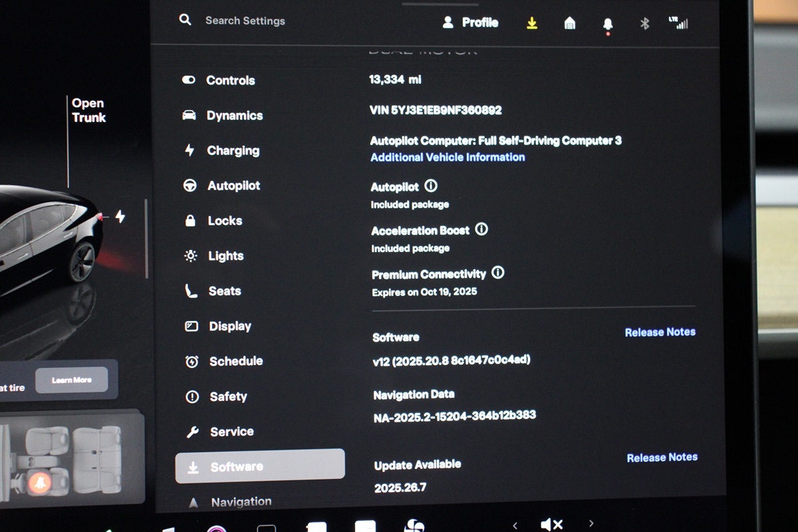Click the settings menu scrollbar
Viewport: 798px width, 532px height.
pyautogui.click(x=146, y=238)
